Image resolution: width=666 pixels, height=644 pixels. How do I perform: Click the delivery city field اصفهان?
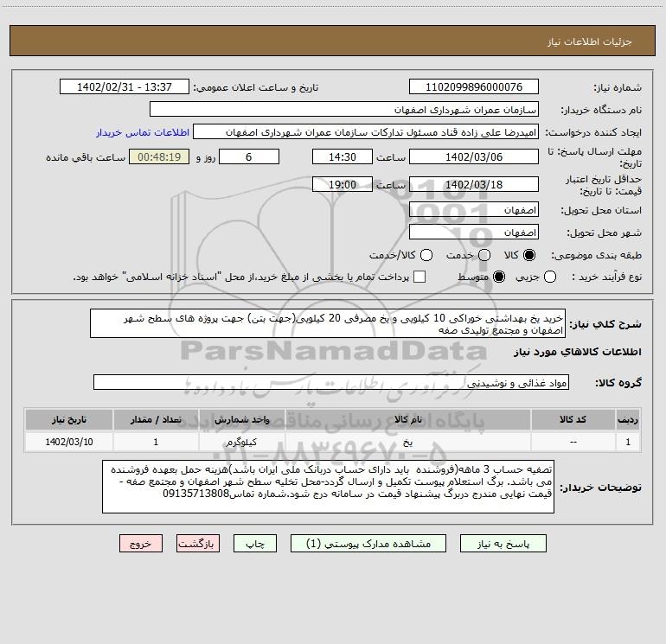[x=474, y=233]
